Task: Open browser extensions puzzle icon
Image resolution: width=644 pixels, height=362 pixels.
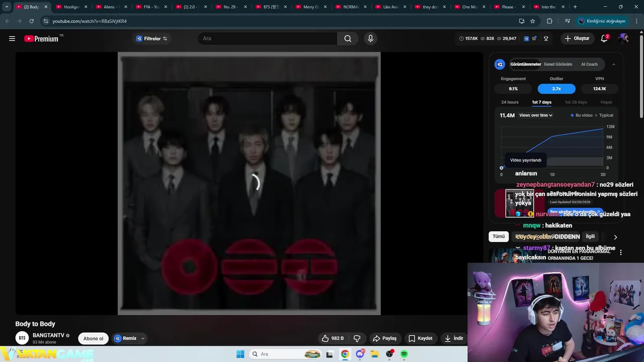Action: pyautogui.click(x=549, y=21)
